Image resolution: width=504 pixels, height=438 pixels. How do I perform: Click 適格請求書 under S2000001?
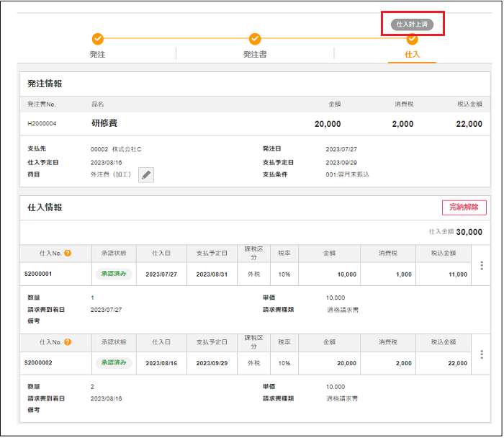pyautogui.click(x=343, y=310)
